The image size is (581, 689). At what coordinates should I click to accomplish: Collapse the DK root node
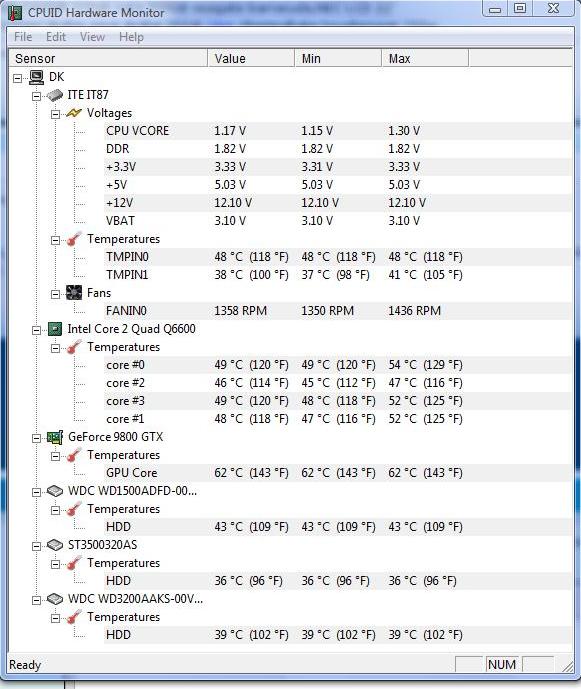point(18,79)
